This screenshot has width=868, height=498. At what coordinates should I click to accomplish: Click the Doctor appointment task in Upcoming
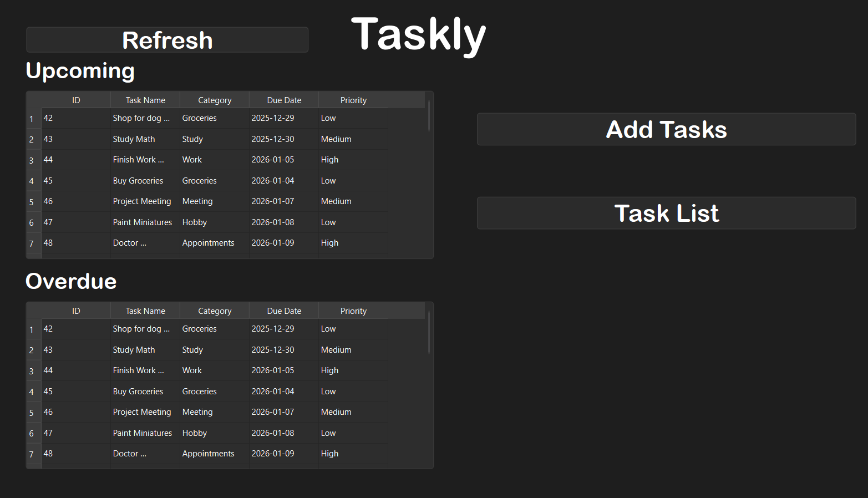pyautogui.click(x=129, y=243)
